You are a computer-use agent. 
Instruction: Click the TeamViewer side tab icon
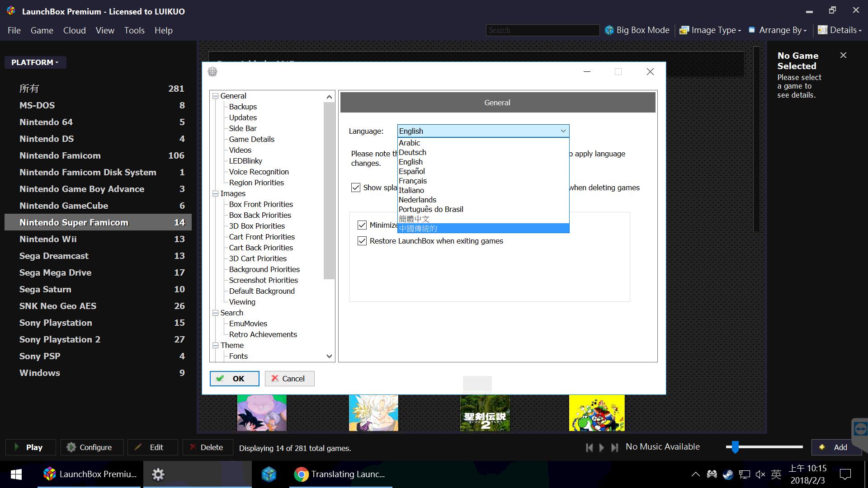[860, 428]
